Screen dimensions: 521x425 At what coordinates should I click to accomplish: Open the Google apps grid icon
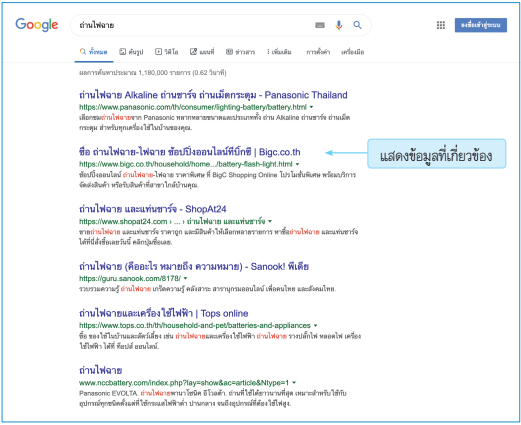coord(441,25)
